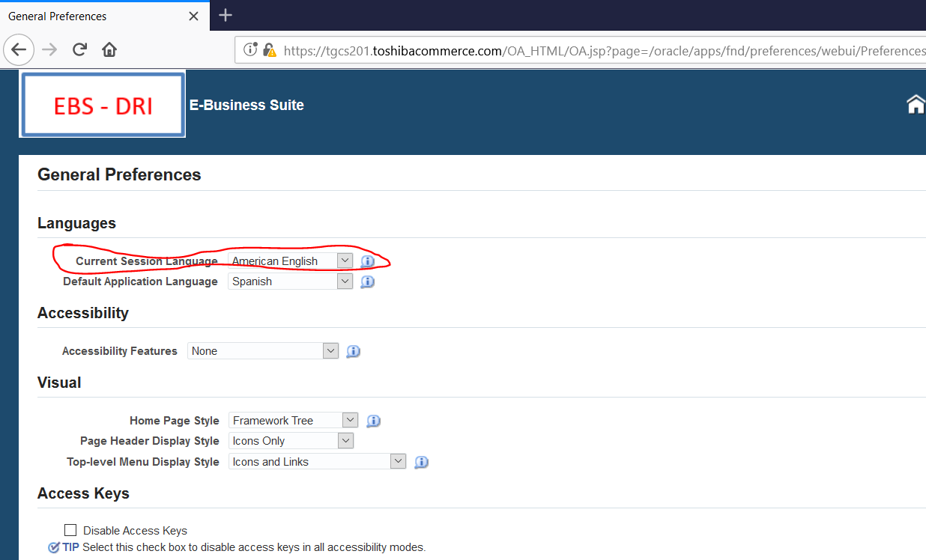Click the EBS - DRI logo
The image size is (926, 560).
coord(102,104)
